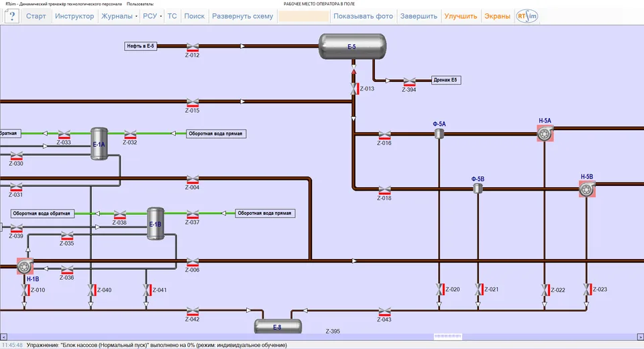Screen dimensions: 644x349
Task: Click valve Z-013 below E-5
Action: point(354,89)
